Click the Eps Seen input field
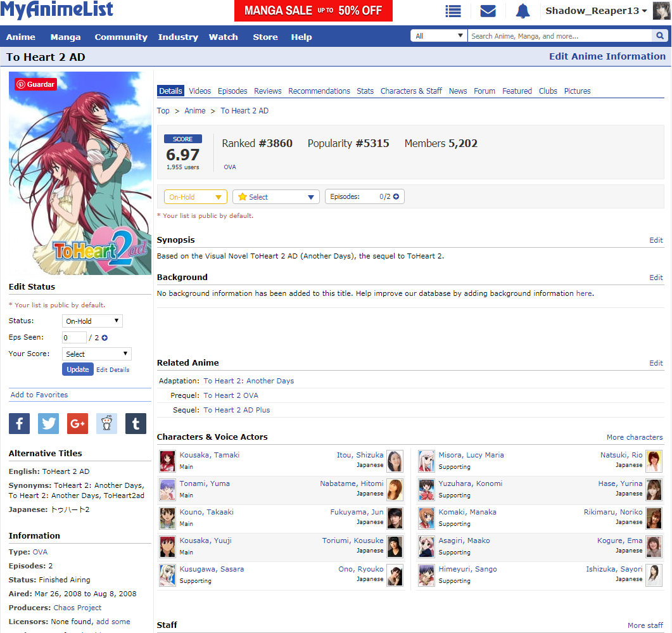The image size is (672, 633). pos(74,338)
